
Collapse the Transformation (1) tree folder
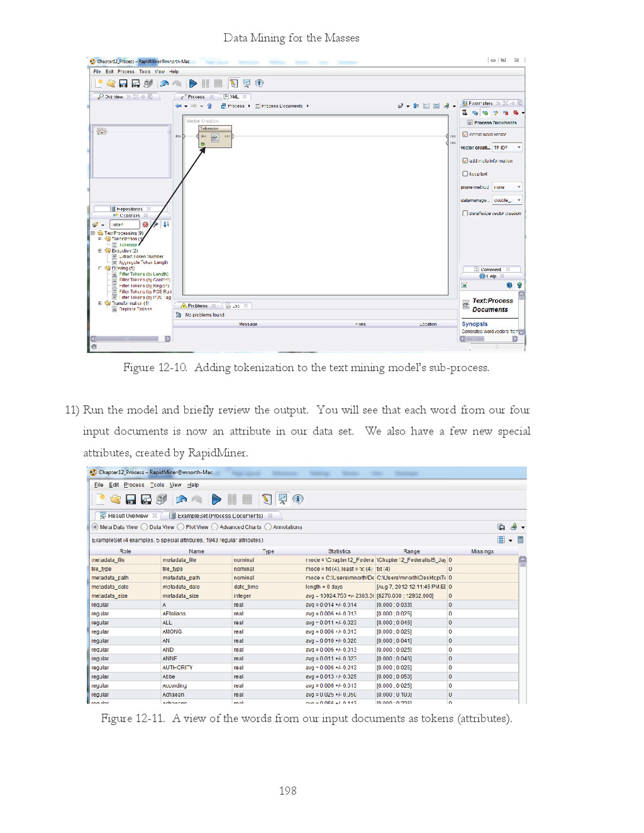[x=100, y=303]
